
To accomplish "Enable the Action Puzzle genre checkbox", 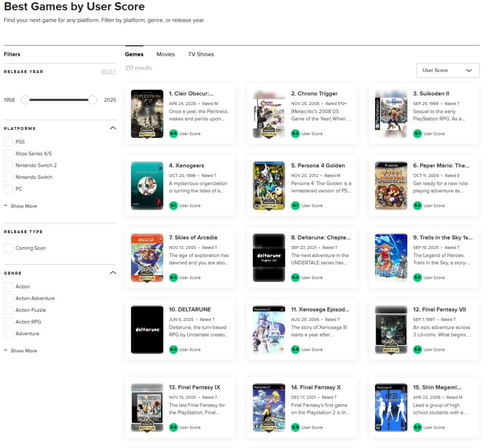I will 9,310.
